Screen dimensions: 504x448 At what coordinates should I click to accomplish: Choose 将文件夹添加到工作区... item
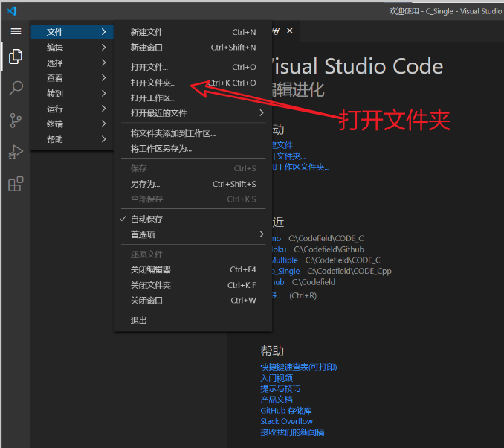tap(193, 133)
